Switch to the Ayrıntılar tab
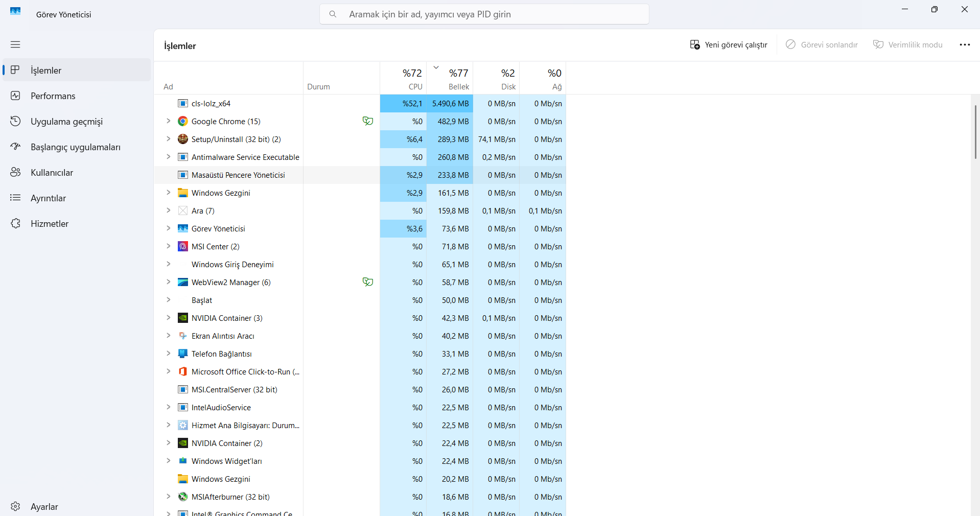The width and height of the screenshot is (980, 516). click(x=77, y=198)
